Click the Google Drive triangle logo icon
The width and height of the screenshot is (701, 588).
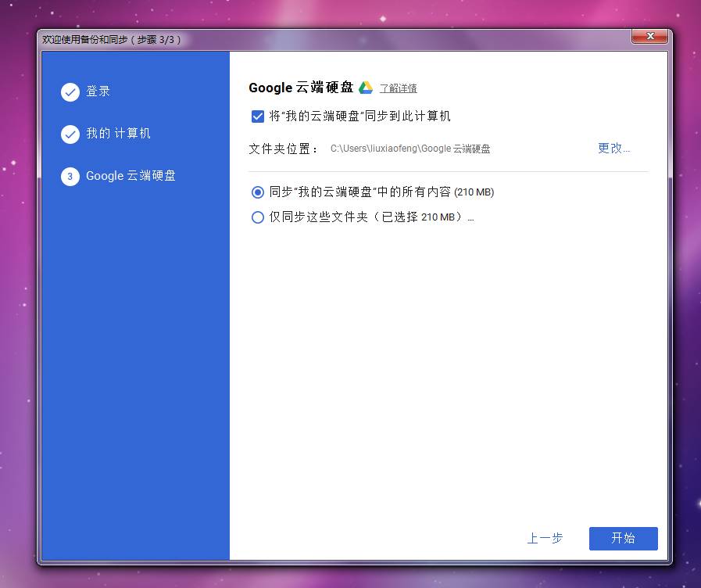click(365, 88)
